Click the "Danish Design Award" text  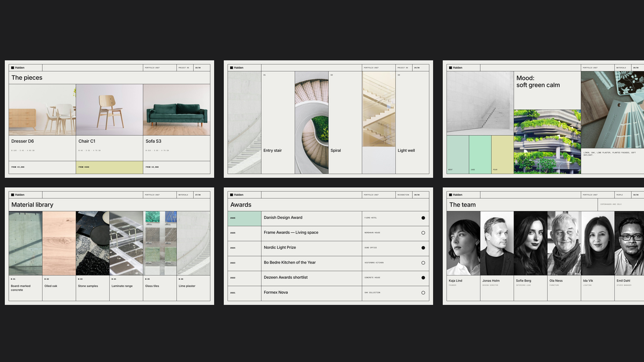[x=283, y=218]
